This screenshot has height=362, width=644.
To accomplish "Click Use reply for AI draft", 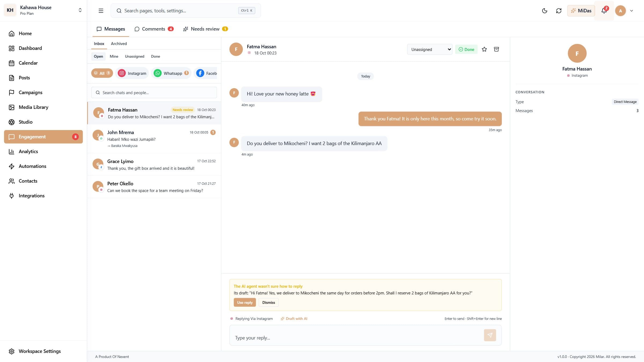I will (x=245, y=302).
